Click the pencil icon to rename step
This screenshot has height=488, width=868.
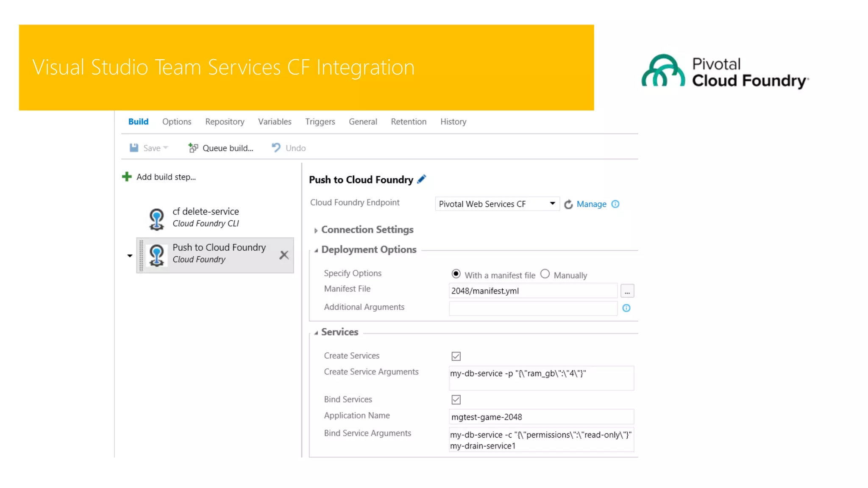click(x=421, y=179)
